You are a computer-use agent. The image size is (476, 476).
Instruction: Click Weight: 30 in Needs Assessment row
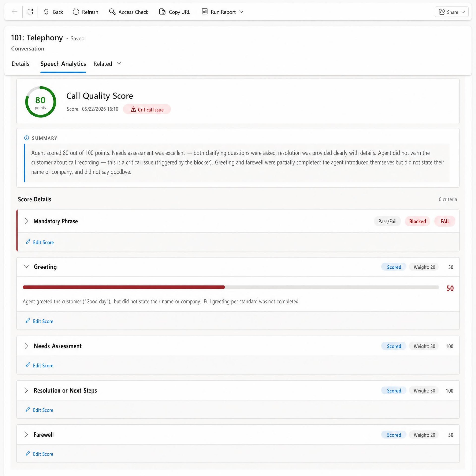(x=424, y=346)
